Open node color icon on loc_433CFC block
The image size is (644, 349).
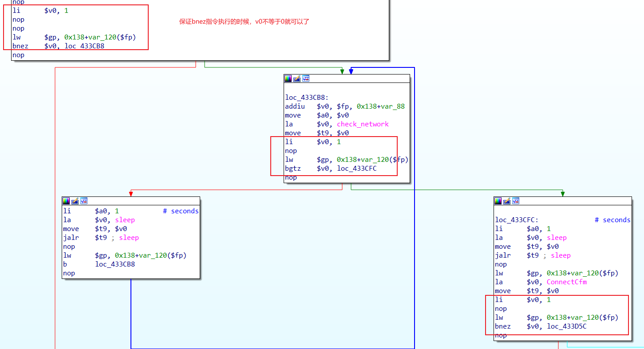pyautogui.click(x=498, y=201)
